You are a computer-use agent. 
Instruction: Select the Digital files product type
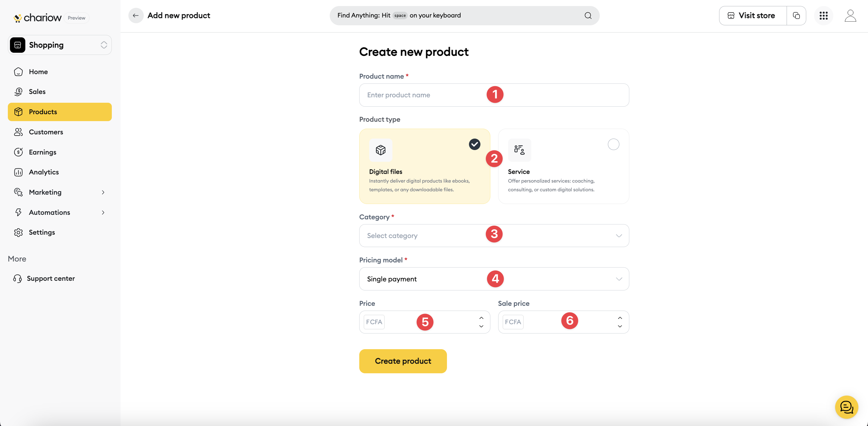425,166
